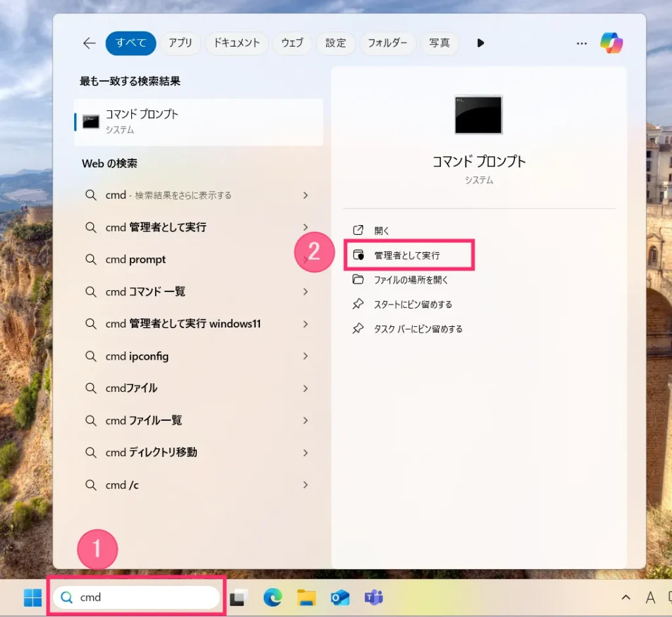
Task: Select web suggestion cmd ディレクトリ移動
Action: (198, 452)
